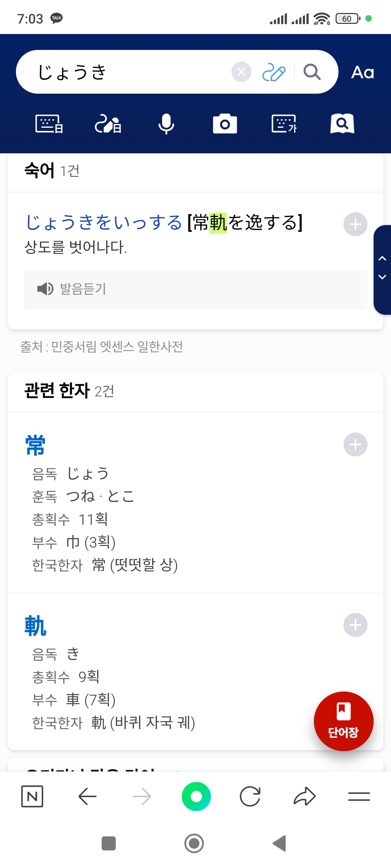The image size is (391, 868).
Task: Click the down chevron on side panel
Action: click(382, 277)
